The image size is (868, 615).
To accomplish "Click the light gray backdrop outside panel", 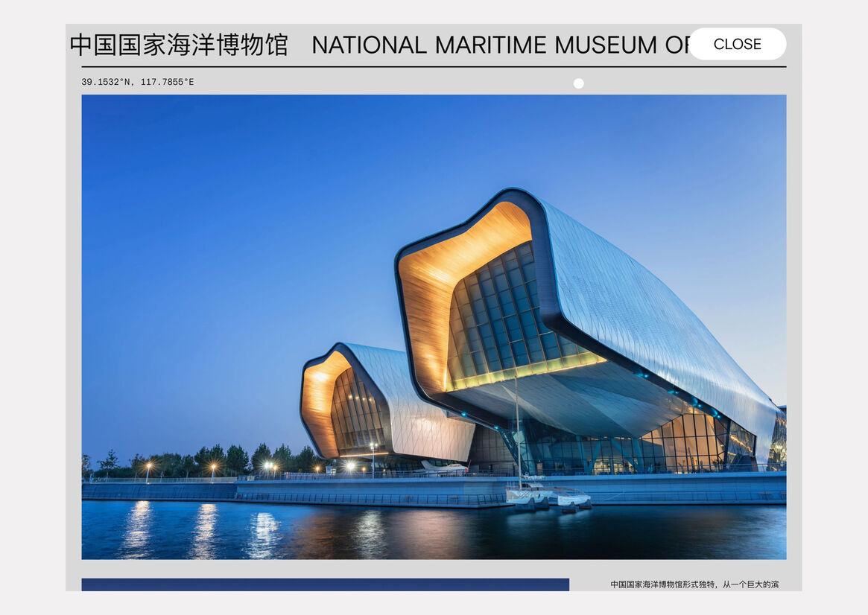I will pyautogui.click(x=30, y=298).
